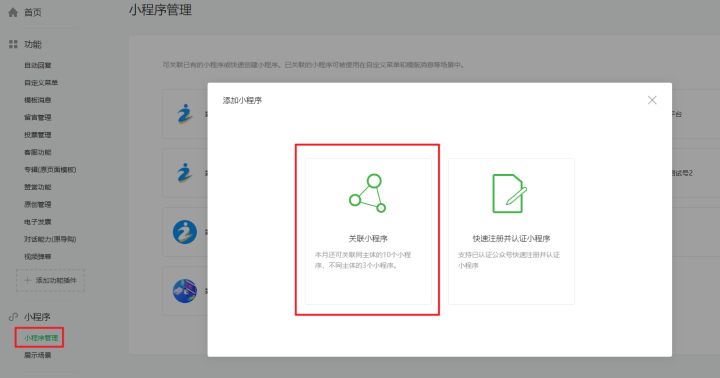Click the 功能 grid icon in sidebar
Viewport: 720px width, 378px height.
point(13,44)
